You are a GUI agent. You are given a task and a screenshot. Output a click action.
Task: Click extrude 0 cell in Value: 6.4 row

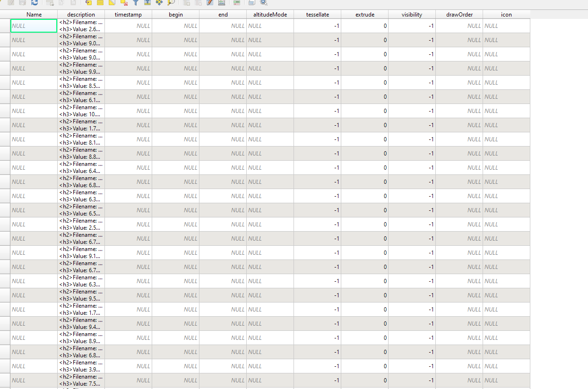tap(365, 167)
